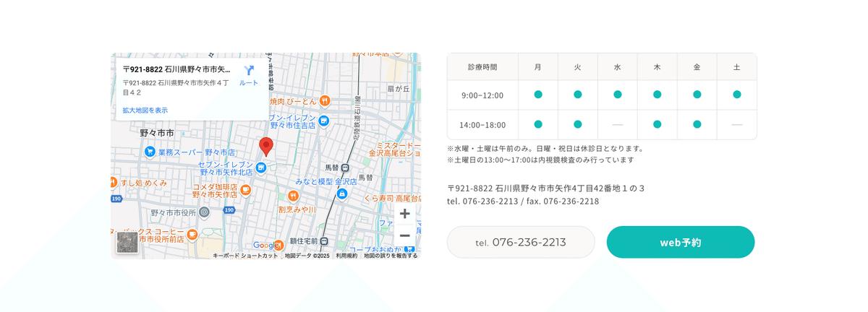This screenshot has height=312, width=868.
Task: Click the 扇が丘 area label on map
Action: click(399, 88)
